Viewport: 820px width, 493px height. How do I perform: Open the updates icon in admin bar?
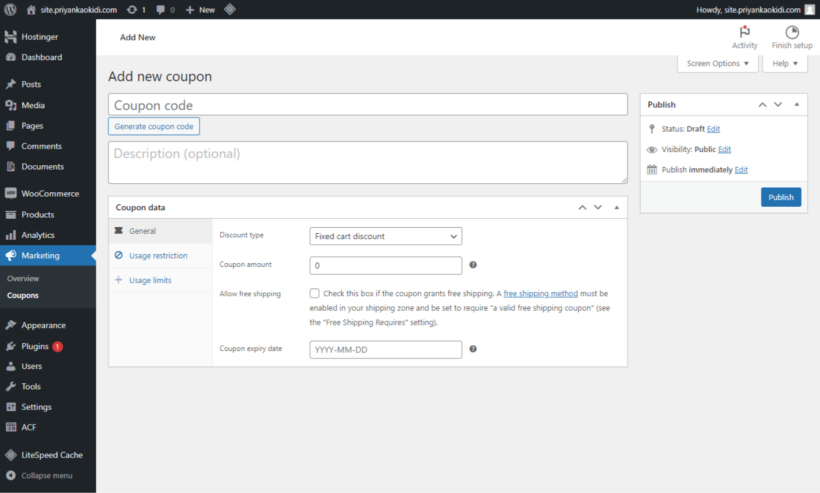137,9
